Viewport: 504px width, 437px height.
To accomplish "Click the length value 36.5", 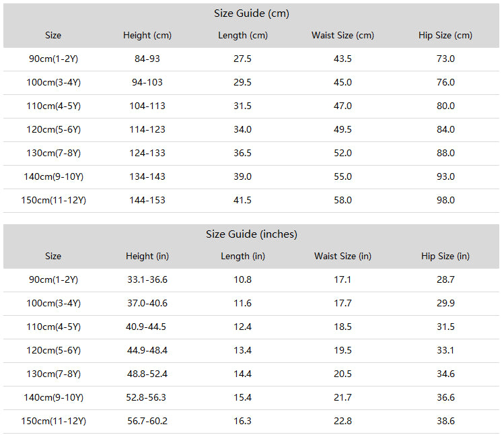I will tap(242, 153).
